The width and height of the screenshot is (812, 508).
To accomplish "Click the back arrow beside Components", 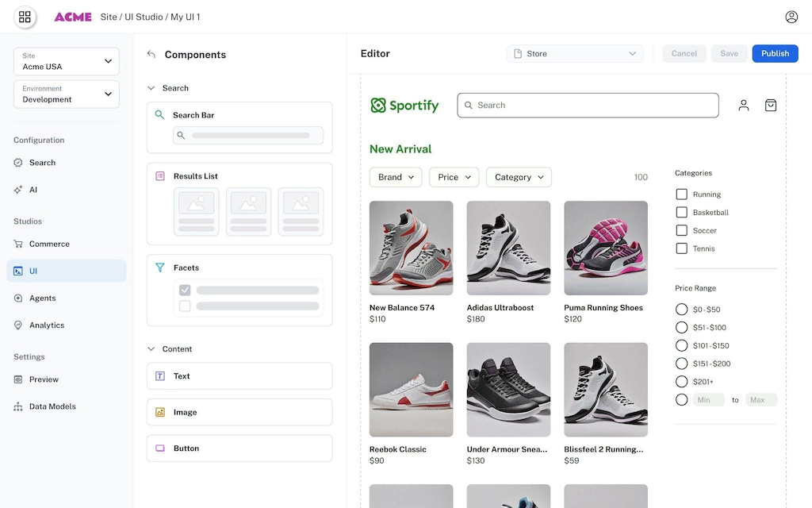I will pyautogui.click(x=151, y=55).
